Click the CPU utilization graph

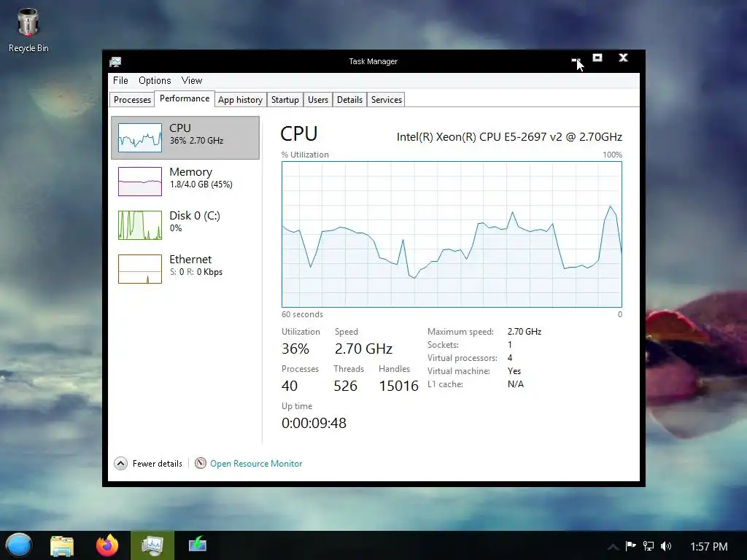[452, 234]
